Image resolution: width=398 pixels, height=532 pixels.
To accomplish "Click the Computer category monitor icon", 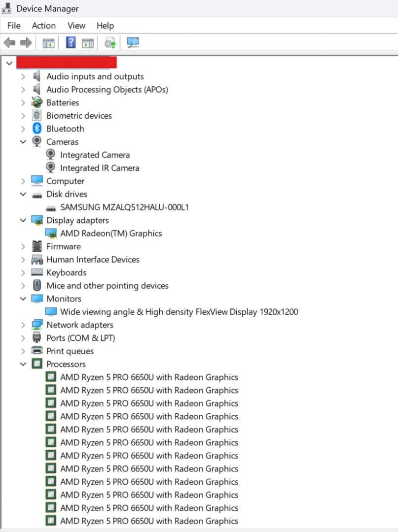I will pyautogui.click(x=36, y=180).
